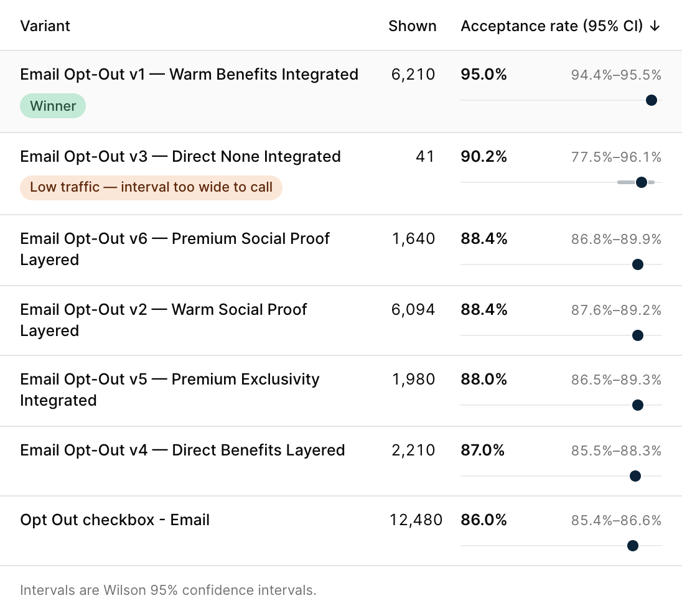The width and height of the screenshot is (682, 616).
Task: Click the v4 Direct Benefits interval dot
Action: pyautogui.click(x=635, y=476)
